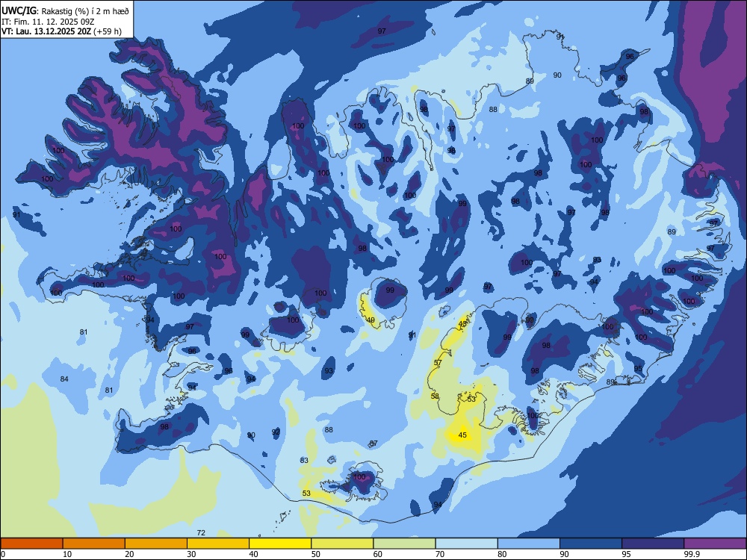
Task: Click the dark orange 0–10 legend swatch
Action: pyautogui.click(x=31, y=544)
